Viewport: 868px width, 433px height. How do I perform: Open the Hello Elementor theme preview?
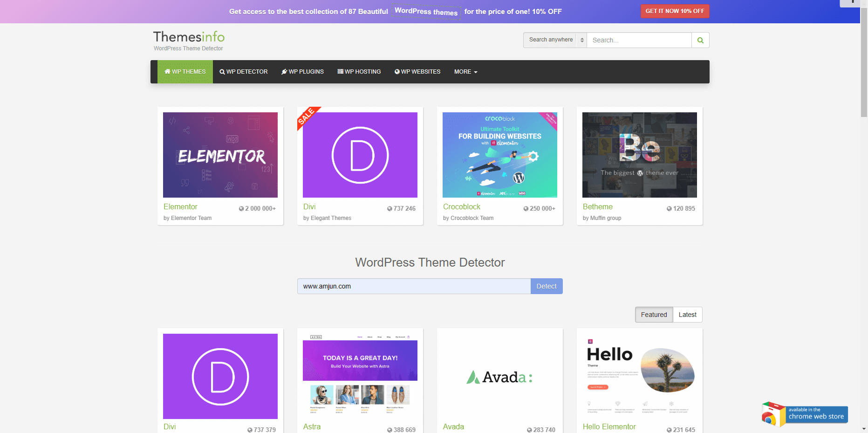point(639,376)
